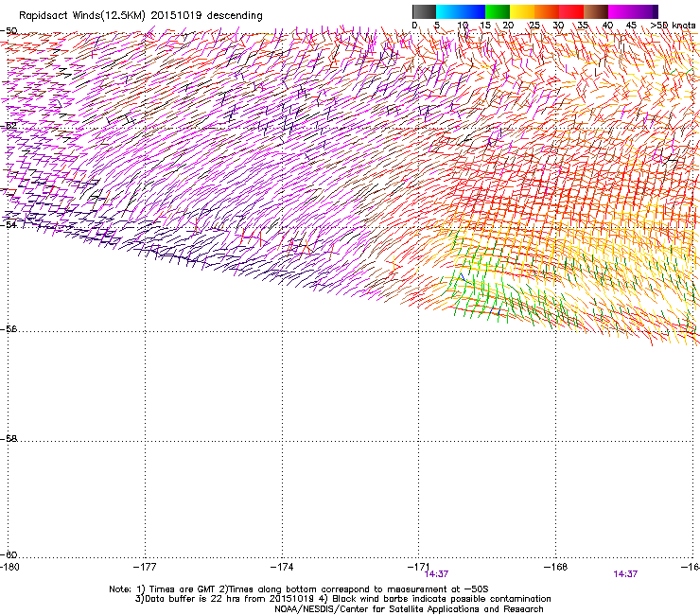Click the 'Data buffer is 22 hrs' note line

[342, 599]
